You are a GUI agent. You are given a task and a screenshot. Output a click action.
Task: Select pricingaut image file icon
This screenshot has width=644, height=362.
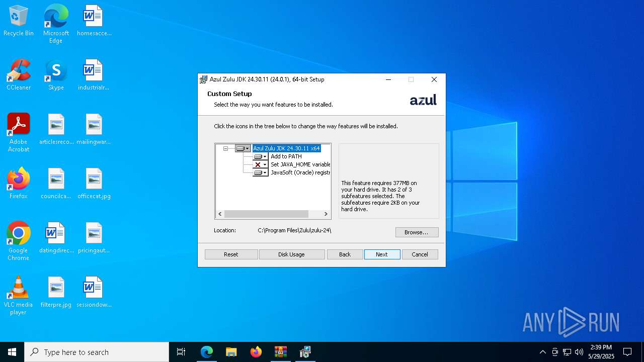point(94,238)
